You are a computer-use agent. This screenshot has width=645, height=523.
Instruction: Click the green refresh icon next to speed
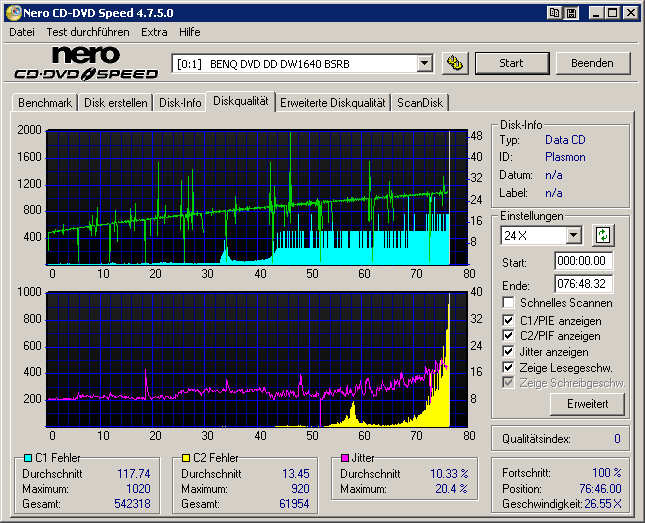(x=602, y=235)
